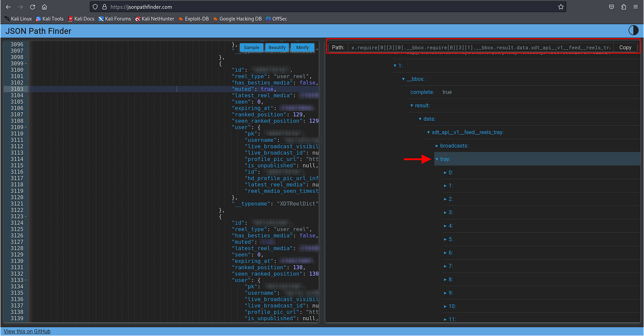Toggle dark/light theme half-circle icon
This screenshot has height=336, width=644.
(x=633, y=31)
